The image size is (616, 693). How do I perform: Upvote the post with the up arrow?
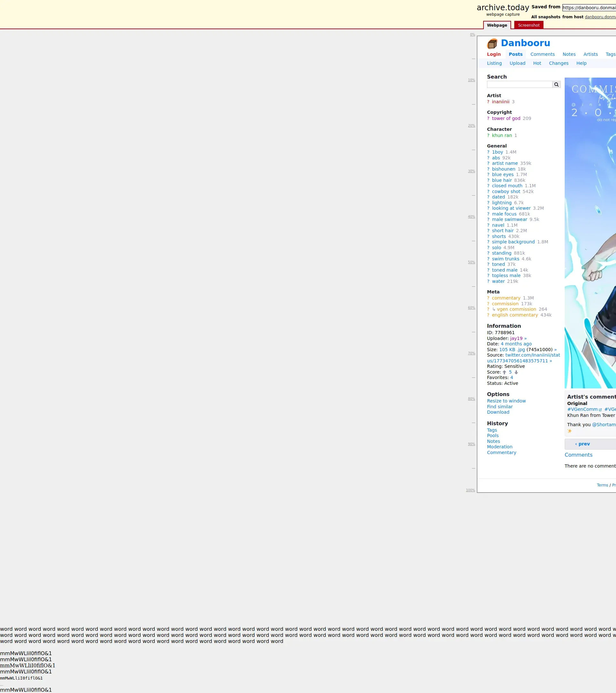pos(504,372)
